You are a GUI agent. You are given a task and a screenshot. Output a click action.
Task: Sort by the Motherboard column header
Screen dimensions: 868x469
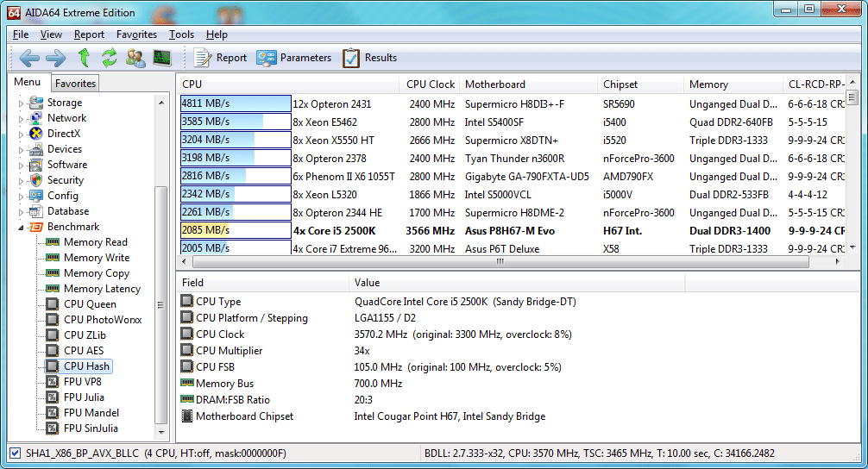click(528, 84)
